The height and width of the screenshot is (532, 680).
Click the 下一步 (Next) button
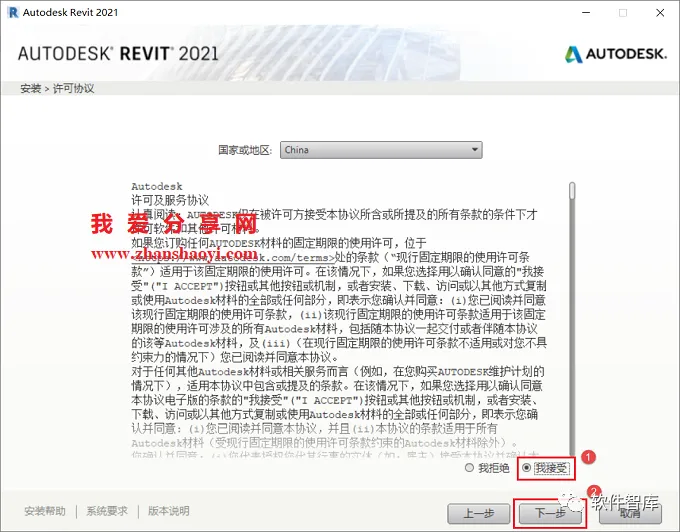tap(550, 513)
